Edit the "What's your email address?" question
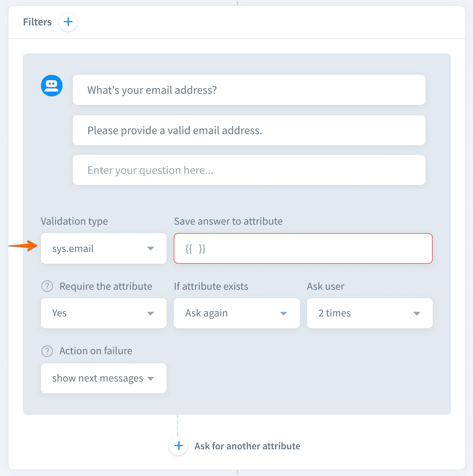473x476 pixels. (x=249, y=90)
